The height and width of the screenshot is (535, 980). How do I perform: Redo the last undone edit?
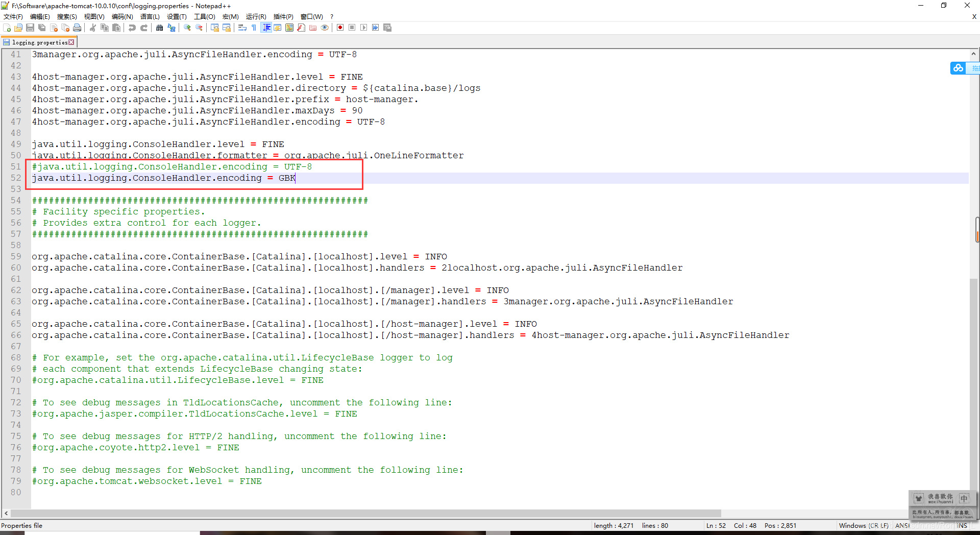144,28
